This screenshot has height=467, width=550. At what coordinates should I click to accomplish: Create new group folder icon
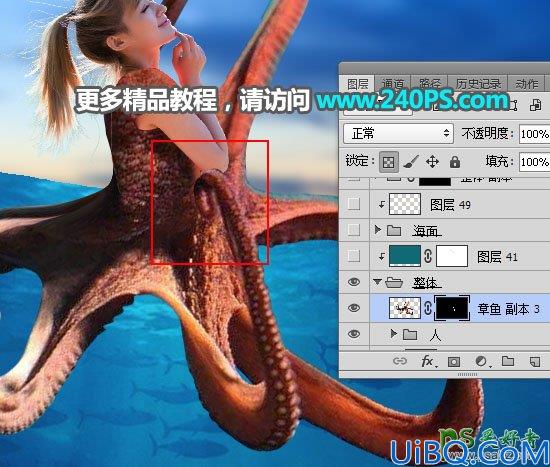point(508,361)
